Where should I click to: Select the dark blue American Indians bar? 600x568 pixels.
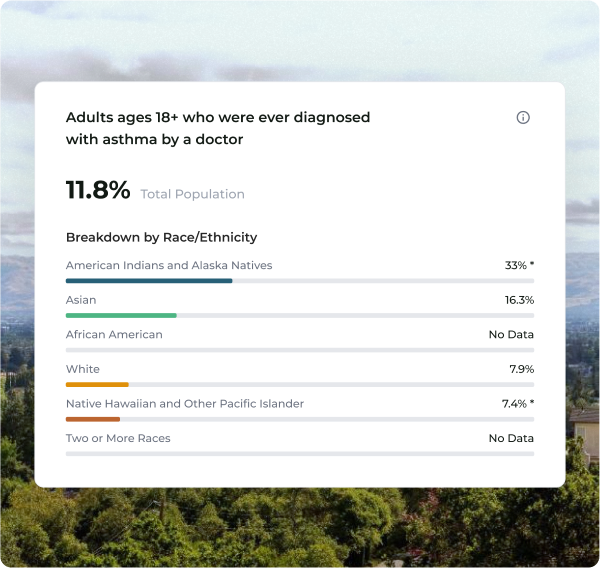click(149, 281)
